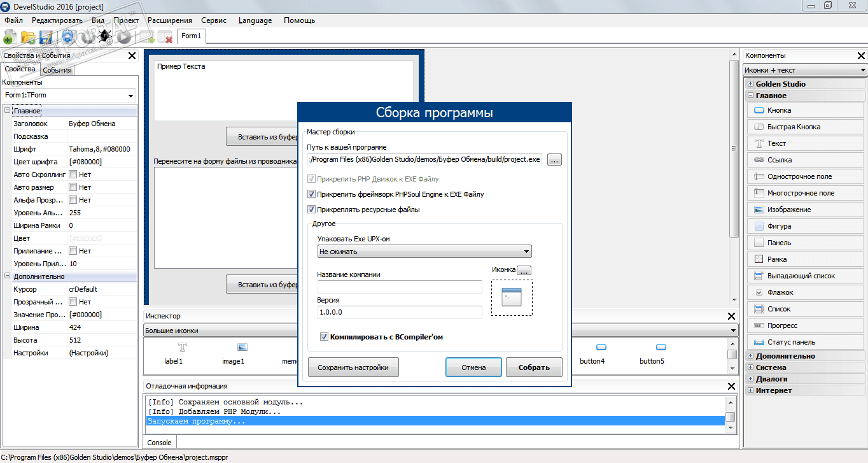Image resolution: width=868 pixels, height=463 pixels.
Task: Switch to the События tab
Action: (57, 70)
